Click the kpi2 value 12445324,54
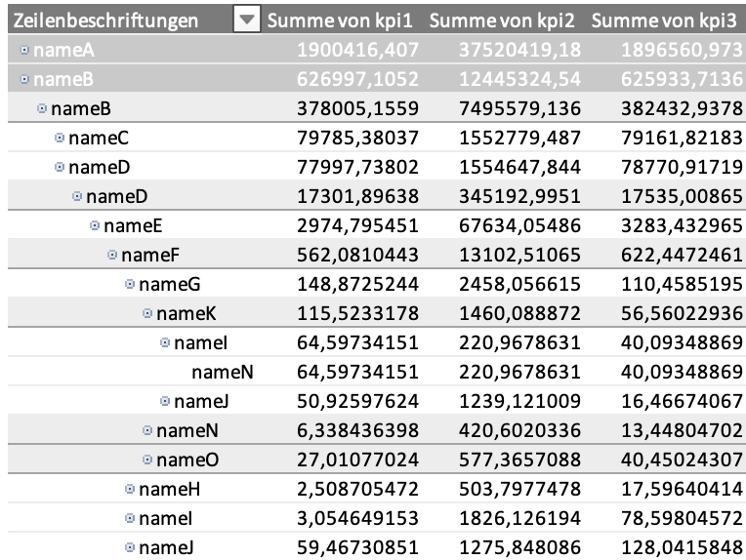 [x=520, y=79]
